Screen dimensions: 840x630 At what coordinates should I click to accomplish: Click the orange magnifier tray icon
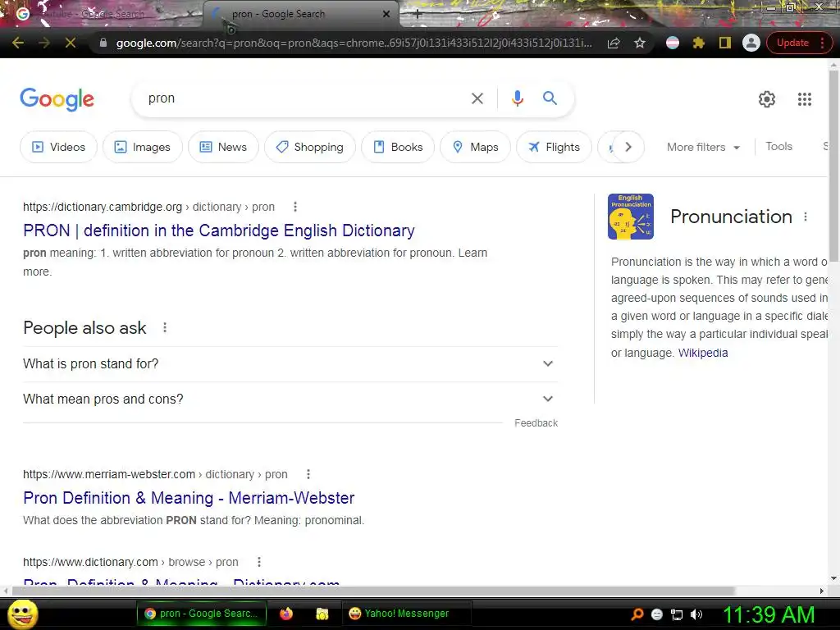637,614
